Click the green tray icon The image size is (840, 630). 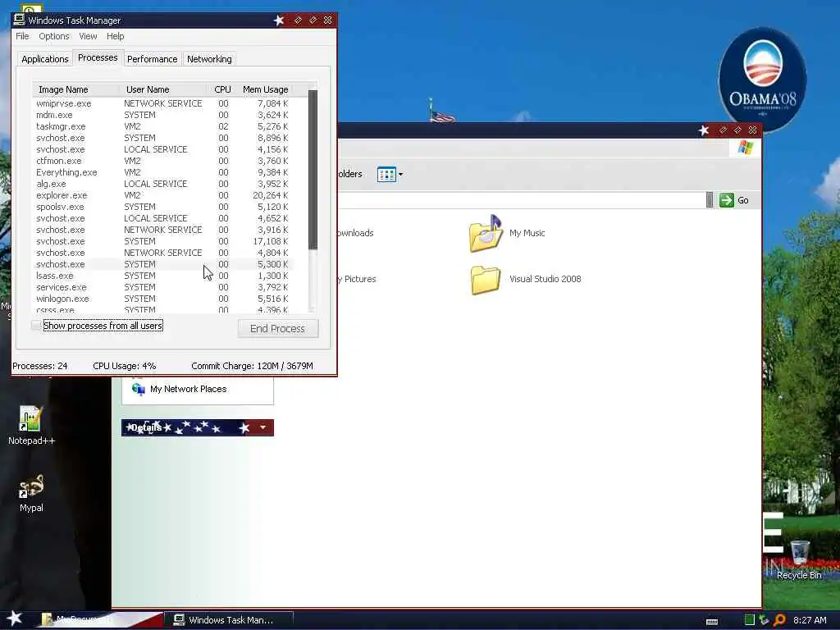(x=749, y=620)
